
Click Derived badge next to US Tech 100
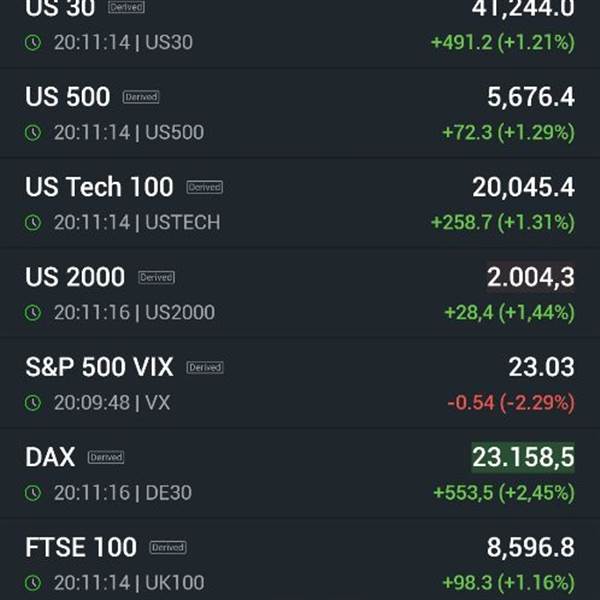click(x=205, y=187)
